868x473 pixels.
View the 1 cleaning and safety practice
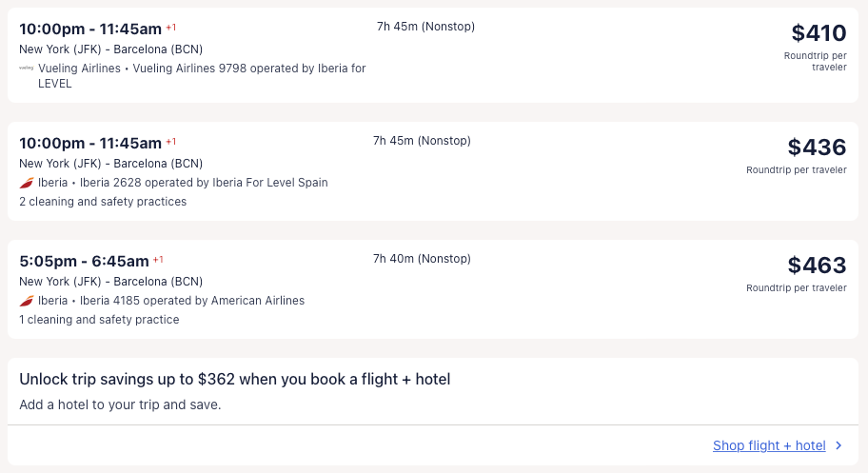tap(99, 320)
